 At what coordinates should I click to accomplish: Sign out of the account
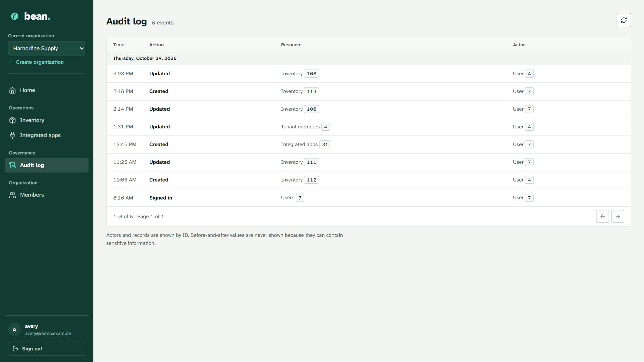tap(47, 349)
